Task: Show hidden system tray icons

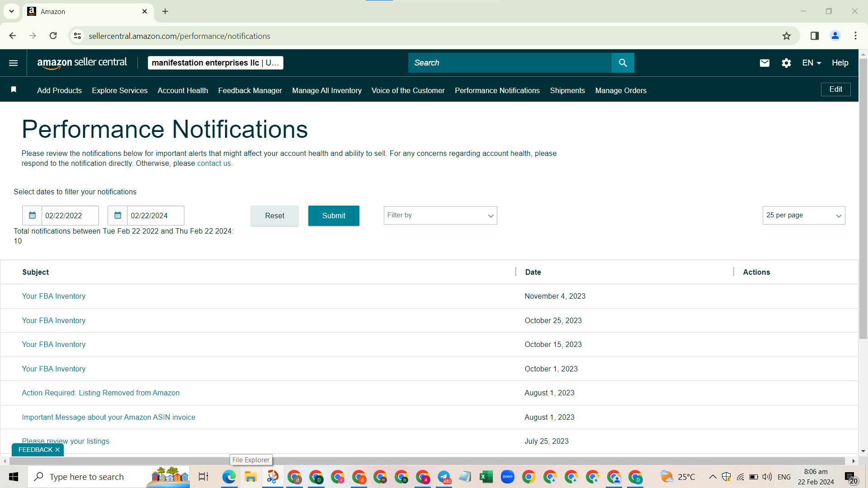Action: coord(712,477)
